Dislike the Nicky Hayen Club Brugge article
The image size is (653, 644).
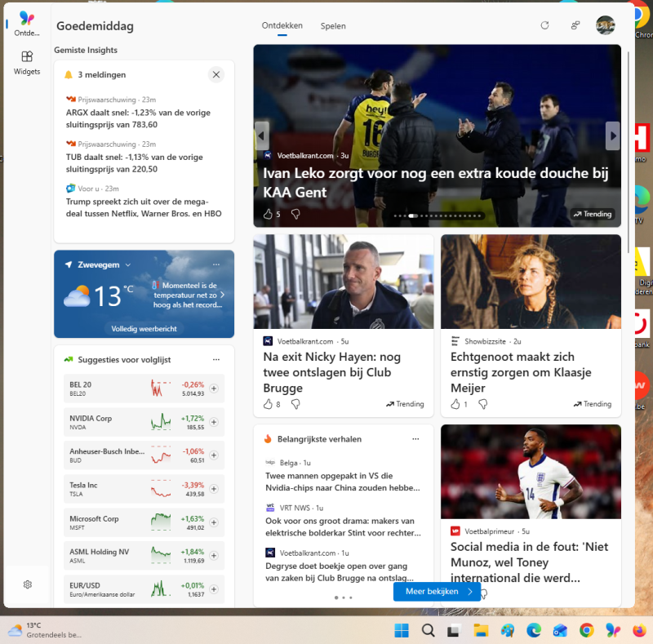pyautogui.click(x=295, y=404)
